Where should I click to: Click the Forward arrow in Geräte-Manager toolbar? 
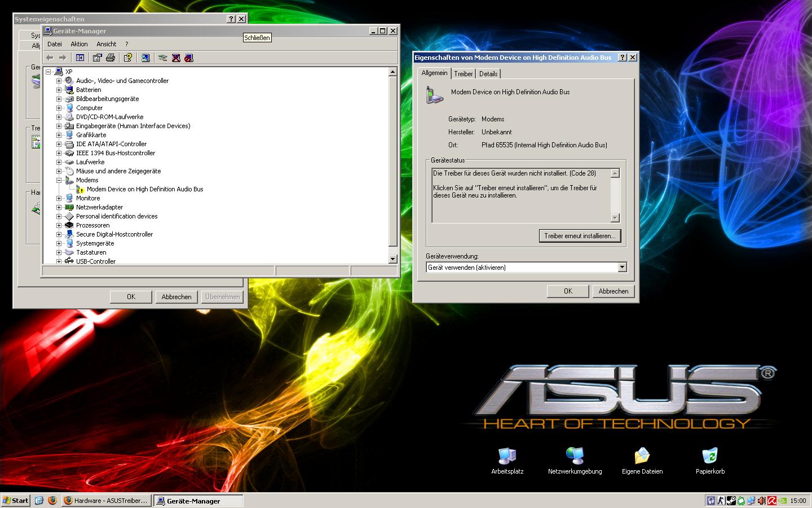[x=63, y=58]
